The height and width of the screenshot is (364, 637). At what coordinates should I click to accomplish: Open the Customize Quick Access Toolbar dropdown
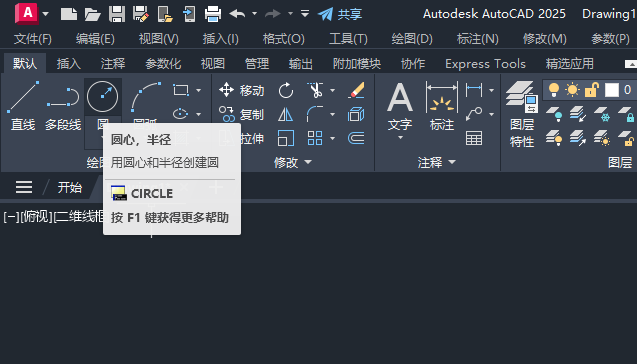click(x=305, y=14)
